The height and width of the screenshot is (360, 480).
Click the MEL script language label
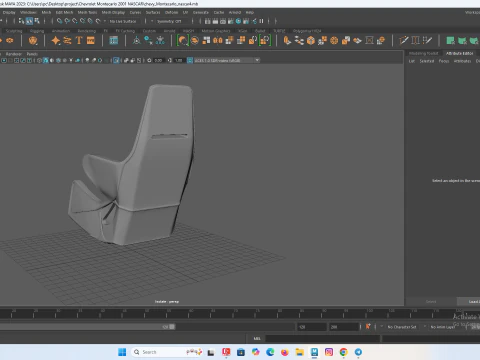[257, 339]
